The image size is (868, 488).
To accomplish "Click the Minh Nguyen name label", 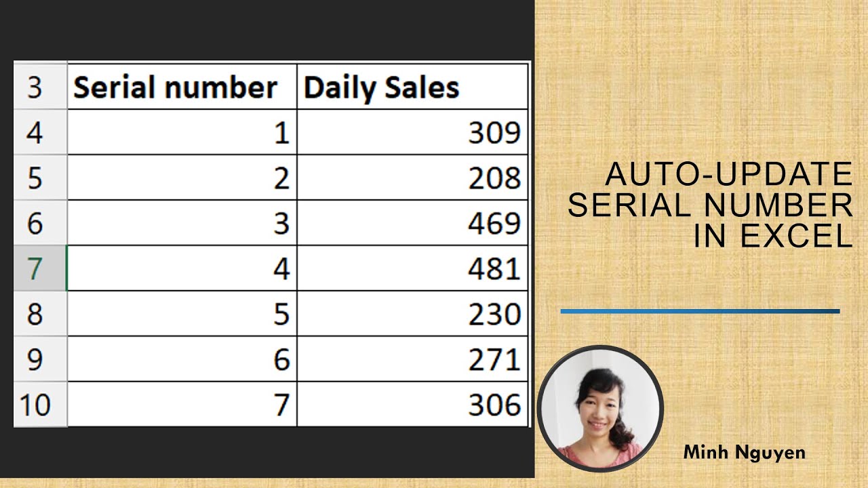I will (x=744, y=452).
